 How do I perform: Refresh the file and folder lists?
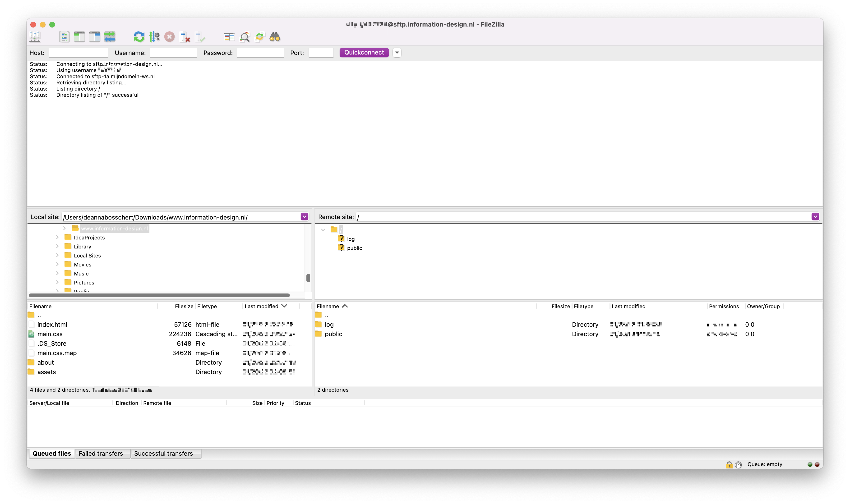pos(139,37)
